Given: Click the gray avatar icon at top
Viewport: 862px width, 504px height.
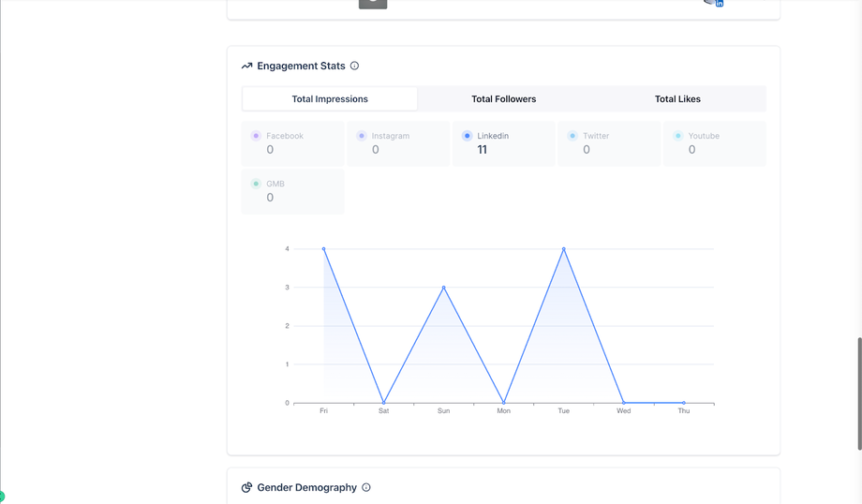Looking at the screenshot, I should [x=372, y=3].
